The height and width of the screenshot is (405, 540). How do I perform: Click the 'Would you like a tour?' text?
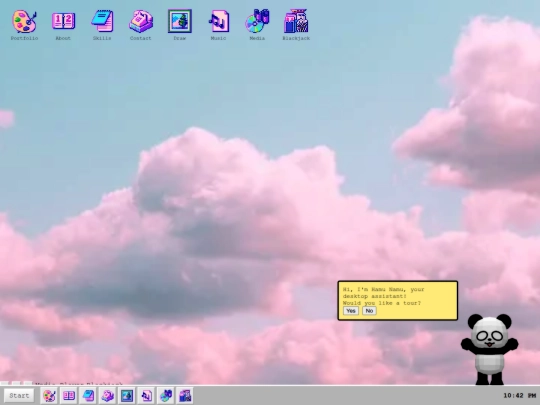382,303
